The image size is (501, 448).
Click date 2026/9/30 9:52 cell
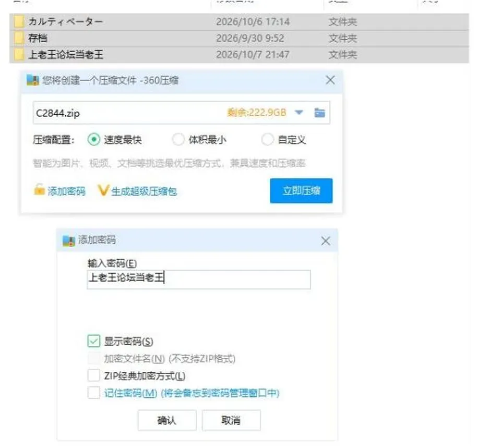pyautogui.click(x=250, y=38)
